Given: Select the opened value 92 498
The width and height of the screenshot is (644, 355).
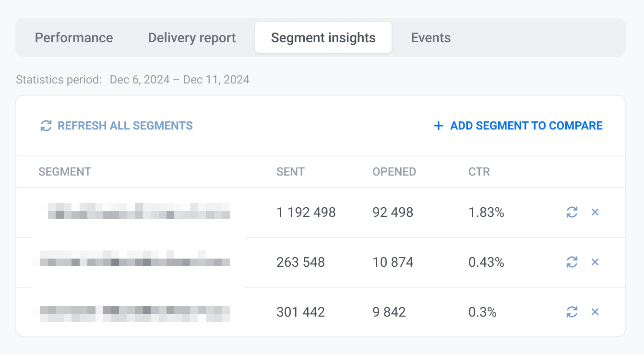Looking at the screenshot, I should [393, 213].
